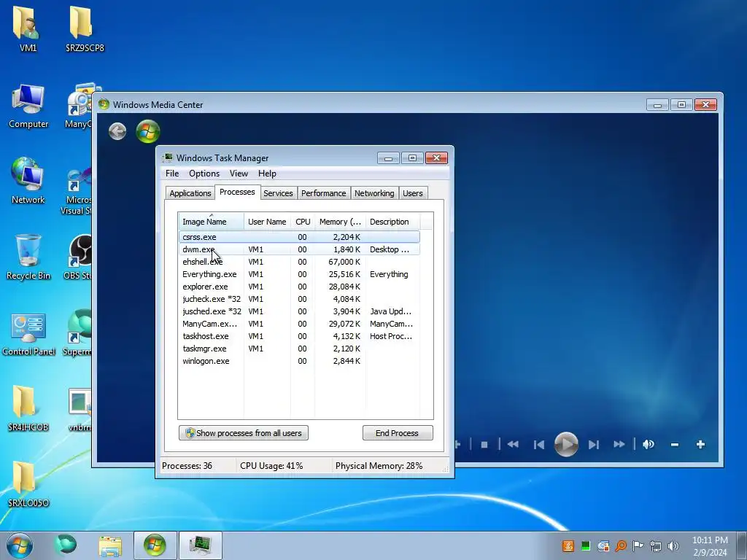
Task: Increase volume with the plus button
Action: pyautogui.click(x=700, y=444)
